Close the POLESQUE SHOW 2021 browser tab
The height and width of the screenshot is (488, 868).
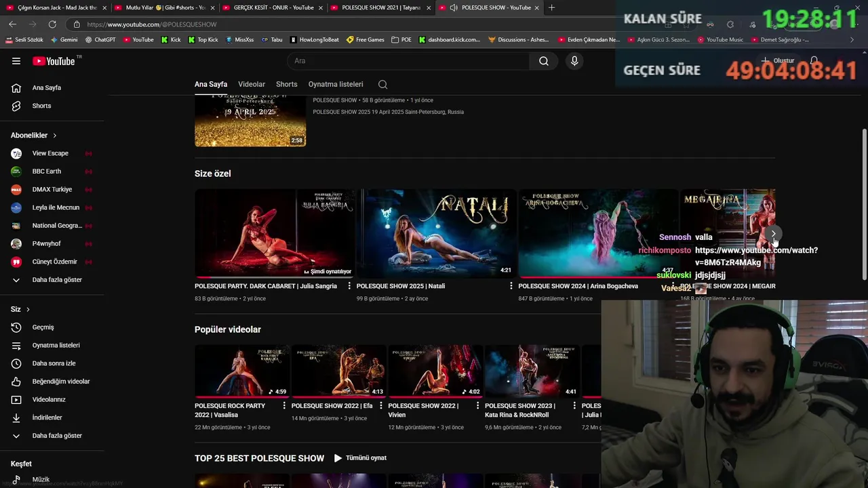pyautogui.click(x=429, y=7)
